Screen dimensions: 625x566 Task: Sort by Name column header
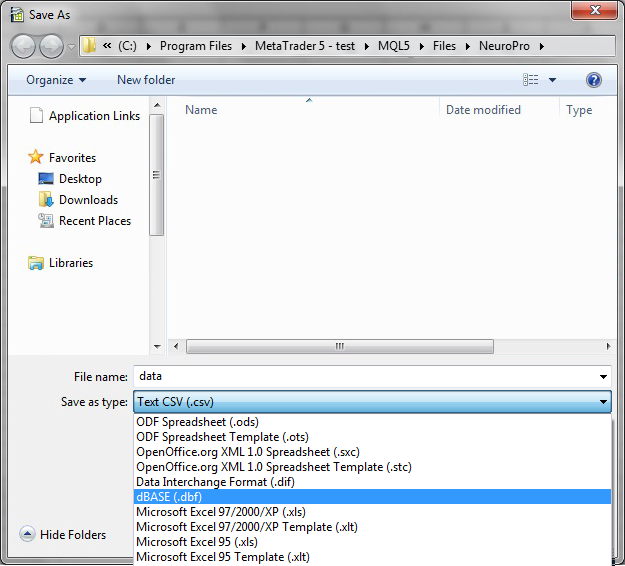[x=201, y=110]
